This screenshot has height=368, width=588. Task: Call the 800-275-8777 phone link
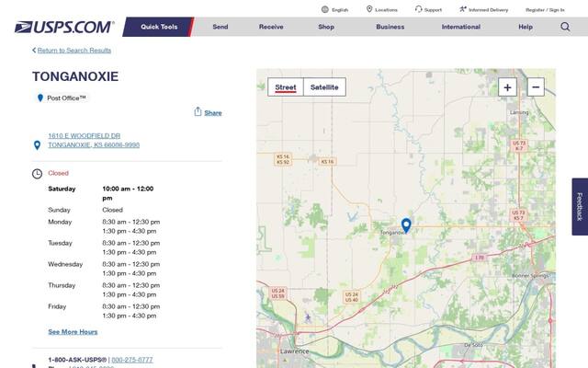[132, 360]
